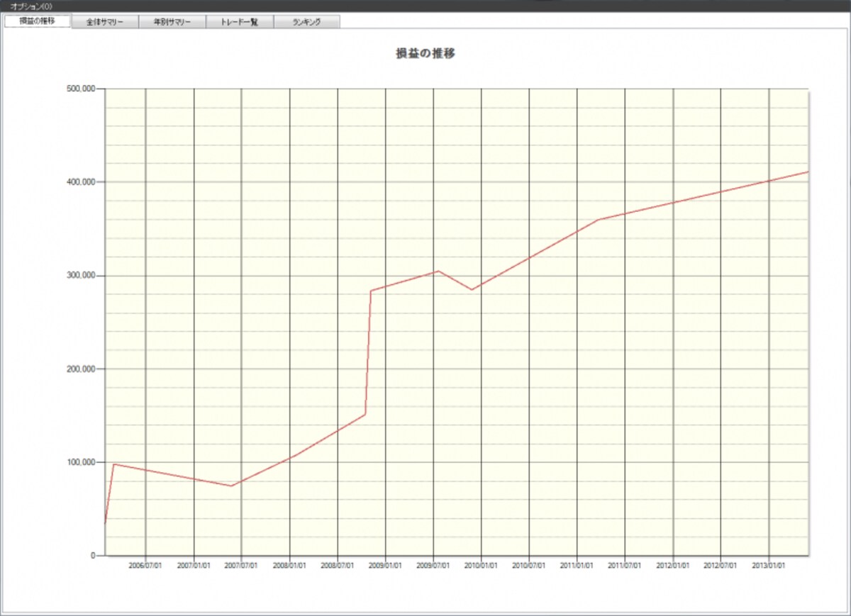This screenshot has height=616, width=851.
Task: Click the 損益の推移 chart title
Action: (425, 53)
